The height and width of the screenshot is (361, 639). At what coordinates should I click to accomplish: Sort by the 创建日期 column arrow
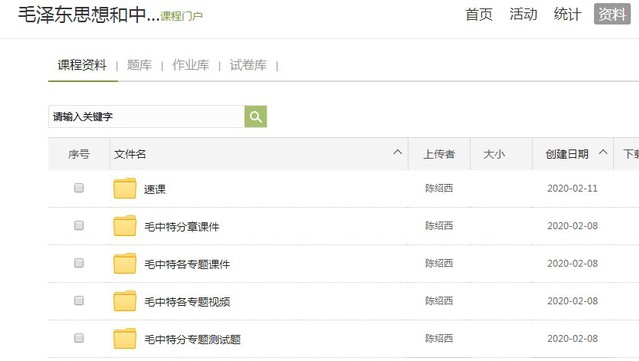tap(603, 152)
